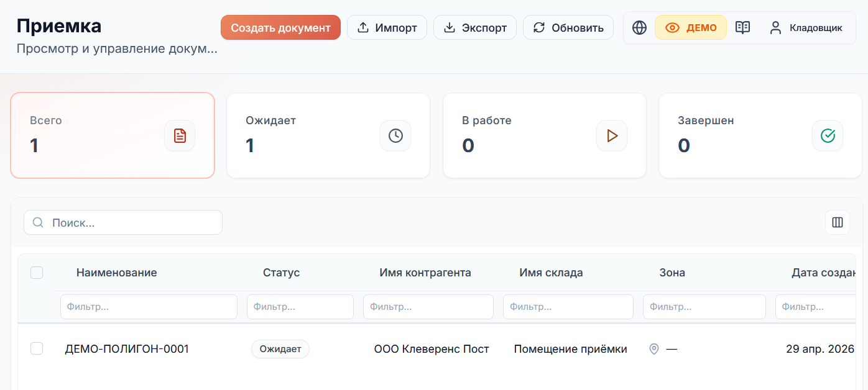Screen dimensions: 868x390
Task: Click the play icon in the В работе card
Action: [x=612, y=135]
